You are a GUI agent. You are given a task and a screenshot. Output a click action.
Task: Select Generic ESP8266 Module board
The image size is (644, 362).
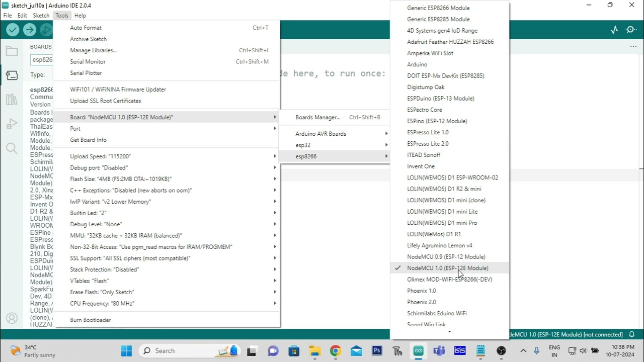click(x=450, y=8)
